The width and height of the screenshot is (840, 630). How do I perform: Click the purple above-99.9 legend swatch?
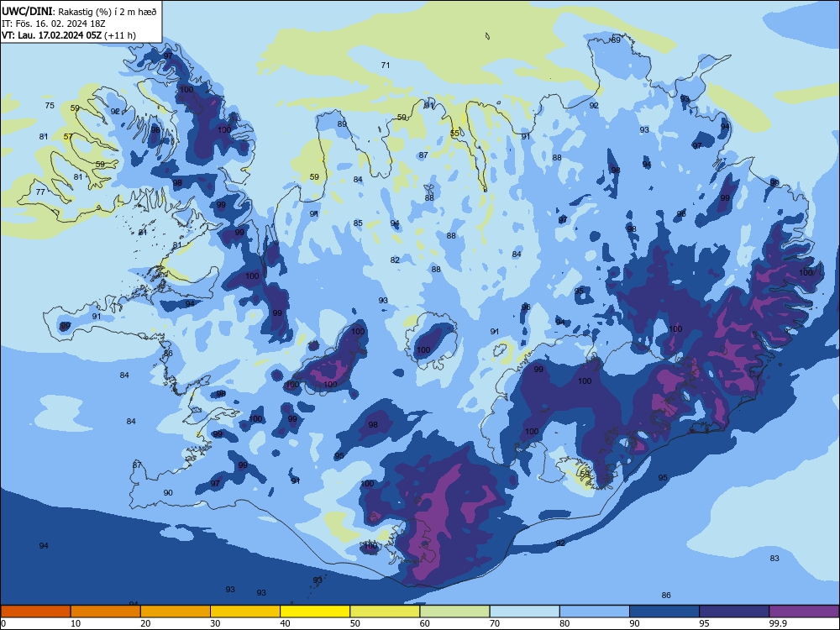(804, 612)
